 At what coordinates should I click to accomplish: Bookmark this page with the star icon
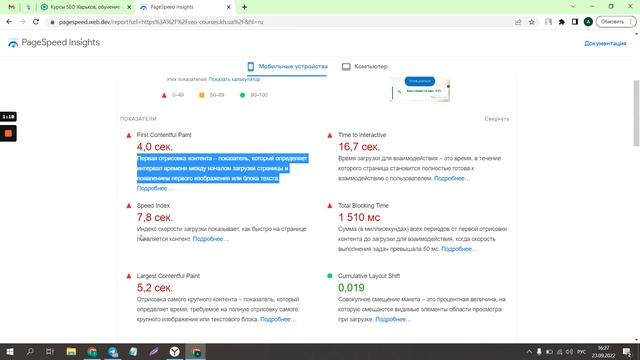pos(531,22)
